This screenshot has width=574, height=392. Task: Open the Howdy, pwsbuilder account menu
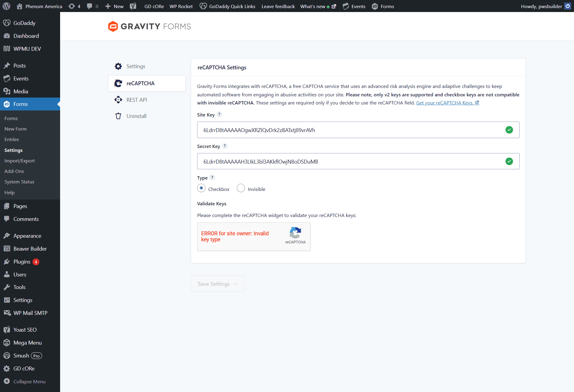[545, 6]
